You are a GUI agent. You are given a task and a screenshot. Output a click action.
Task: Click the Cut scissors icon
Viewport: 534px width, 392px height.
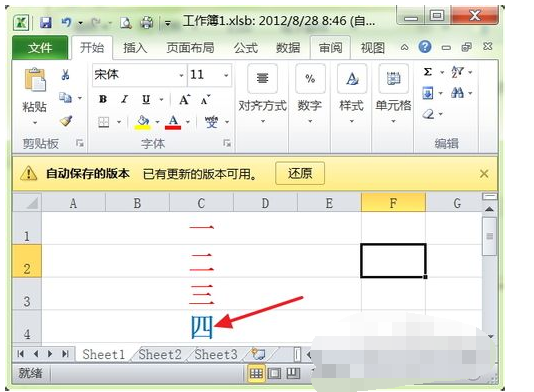click(65, 75)
